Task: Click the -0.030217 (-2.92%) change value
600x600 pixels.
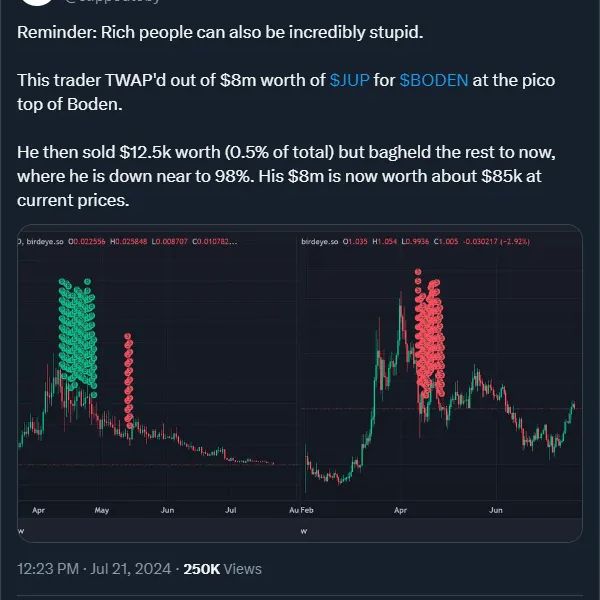Action: 496,241
